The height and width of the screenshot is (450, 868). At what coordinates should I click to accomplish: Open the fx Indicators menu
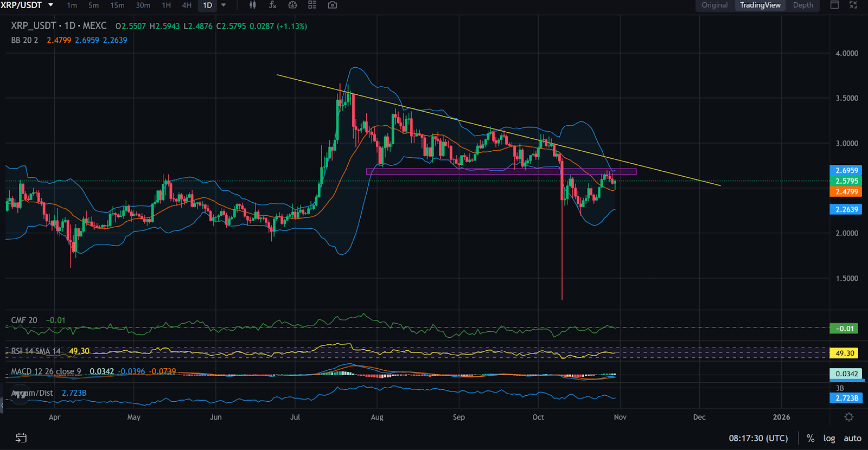[272, 5]
